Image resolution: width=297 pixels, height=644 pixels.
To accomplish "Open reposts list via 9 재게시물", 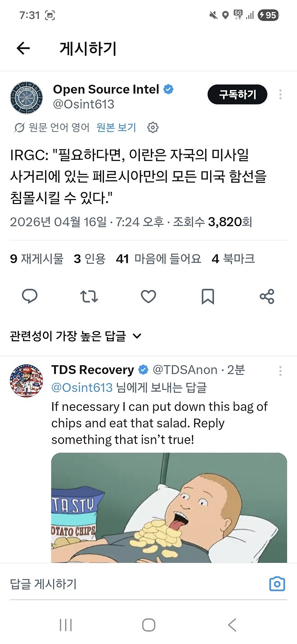I will coord(36,259).
